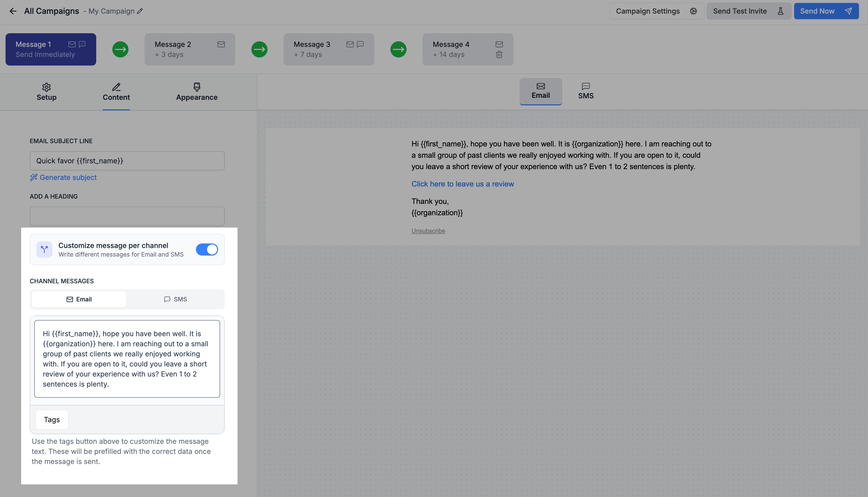Select the Message 3 step card
The width and height of the screenshot is (868, 497).
328,49
